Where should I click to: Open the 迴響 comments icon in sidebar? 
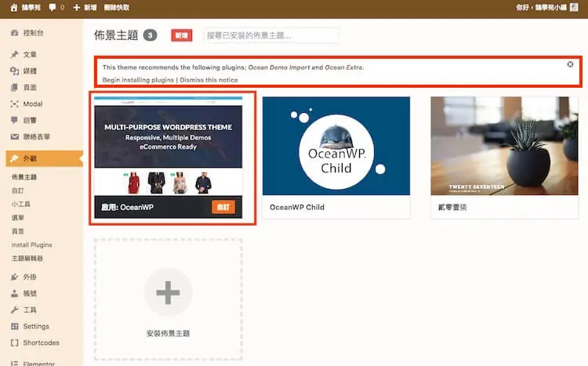[x=15, y=121]
